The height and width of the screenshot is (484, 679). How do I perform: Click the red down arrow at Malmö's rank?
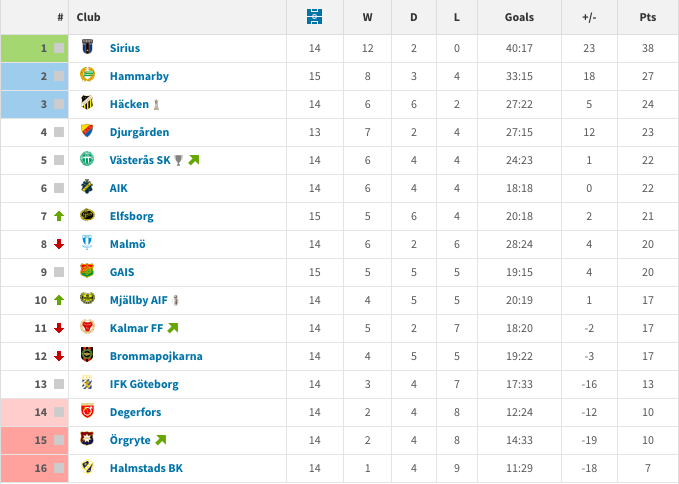(59, 244)
